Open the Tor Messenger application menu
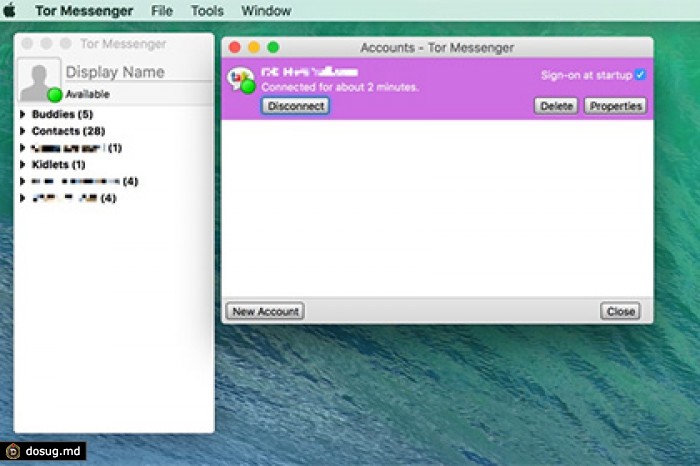Screen dimensions: 700x466 click(x=84, y=11)
